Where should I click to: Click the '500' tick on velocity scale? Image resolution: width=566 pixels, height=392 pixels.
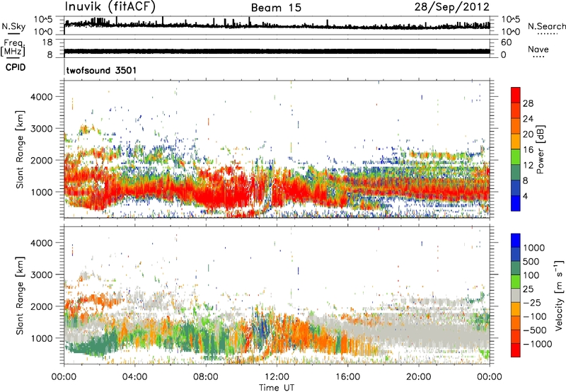[x=531, y=262]
